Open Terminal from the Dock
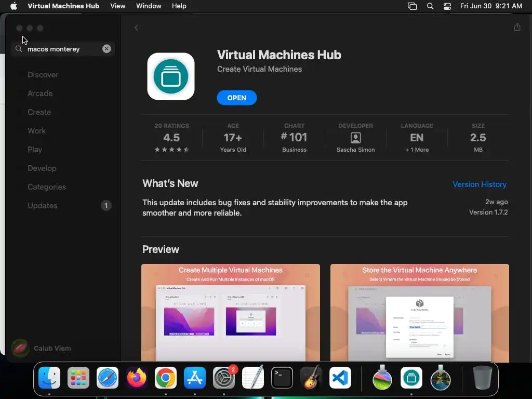Image resolution: width=532 pixels, height=399 pixels. pyautogui.click(x=282, y=378)
